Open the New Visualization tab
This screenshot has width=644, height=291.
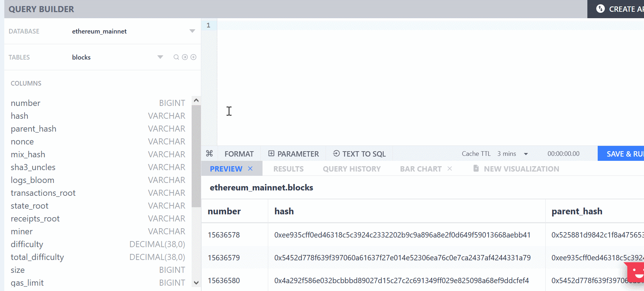click(516, 169)
